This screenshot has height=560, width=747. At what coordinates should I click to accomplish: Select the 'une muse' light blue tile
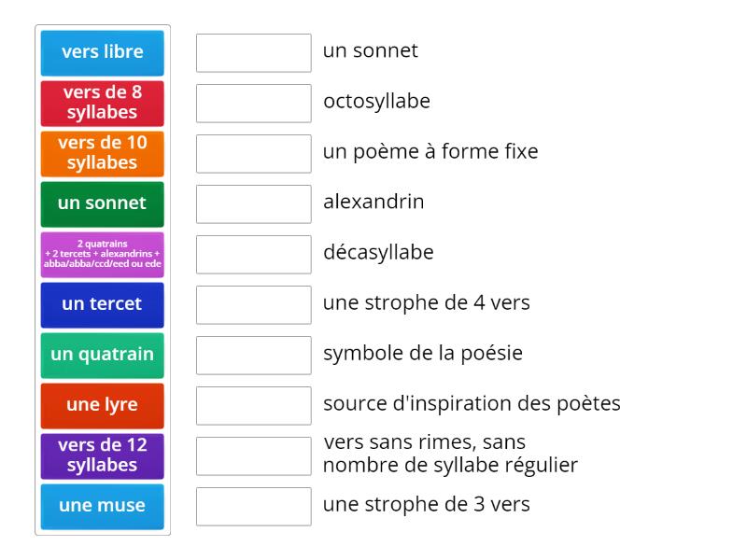(102, 506)
